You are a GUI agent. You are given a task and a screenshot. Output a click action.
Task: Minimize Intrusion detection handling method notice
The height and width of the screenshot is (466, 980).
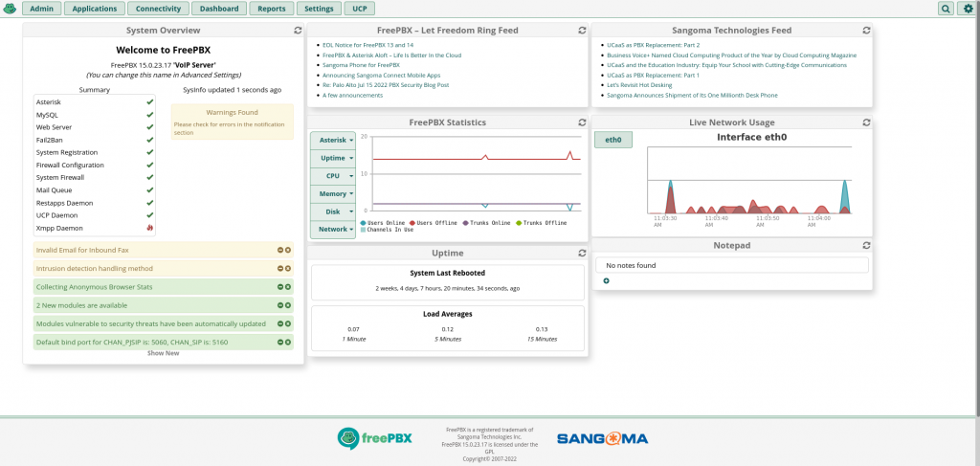tap(280, 269)
